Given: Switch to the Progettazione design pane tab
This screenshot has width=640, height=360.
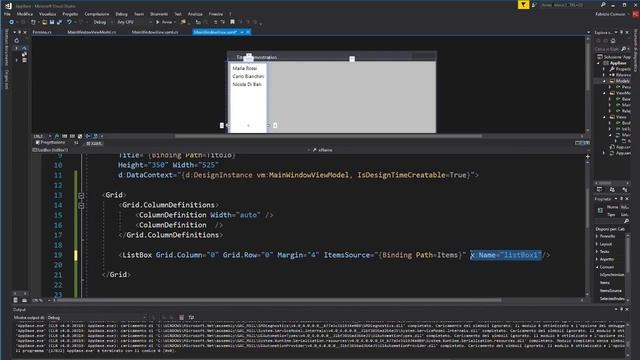Looking at the screenshot, I should coord(50,143).
